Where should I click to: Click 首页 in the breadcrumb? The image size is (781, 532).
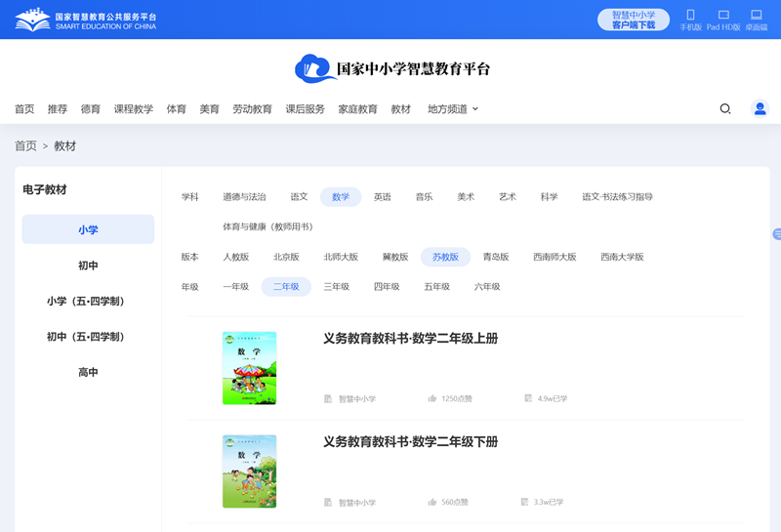click(x=25, y=146)
